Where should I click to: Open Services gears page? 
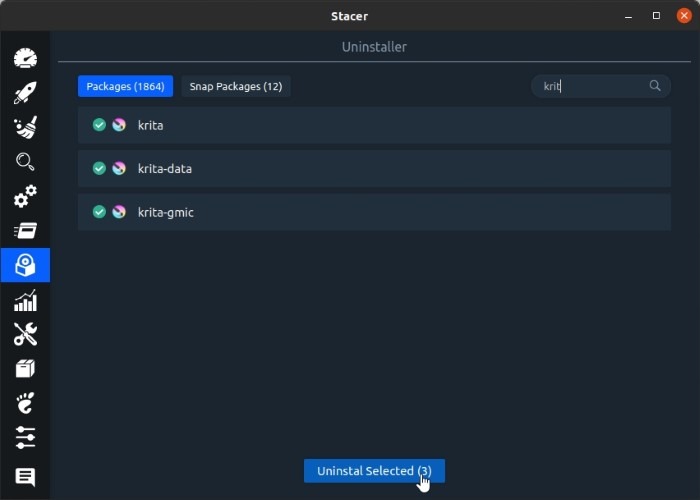tap(25, 196)
